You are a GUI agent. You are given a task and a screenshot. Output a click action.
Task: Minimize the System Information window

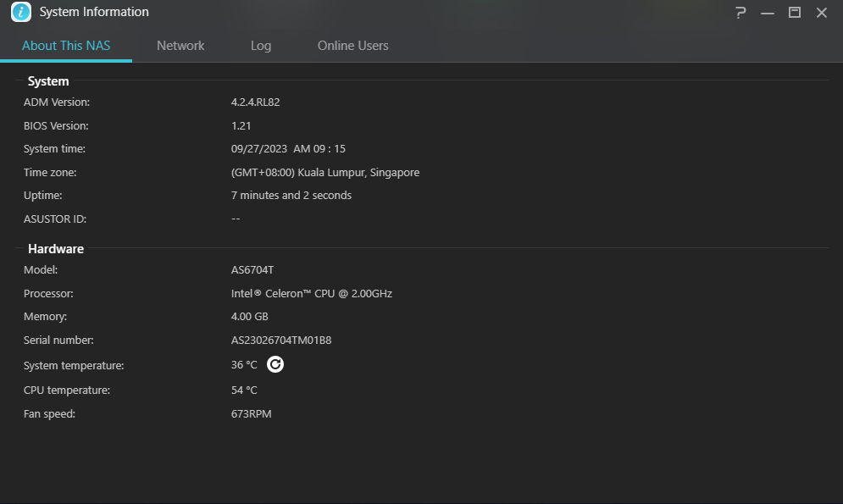[768, 13]
